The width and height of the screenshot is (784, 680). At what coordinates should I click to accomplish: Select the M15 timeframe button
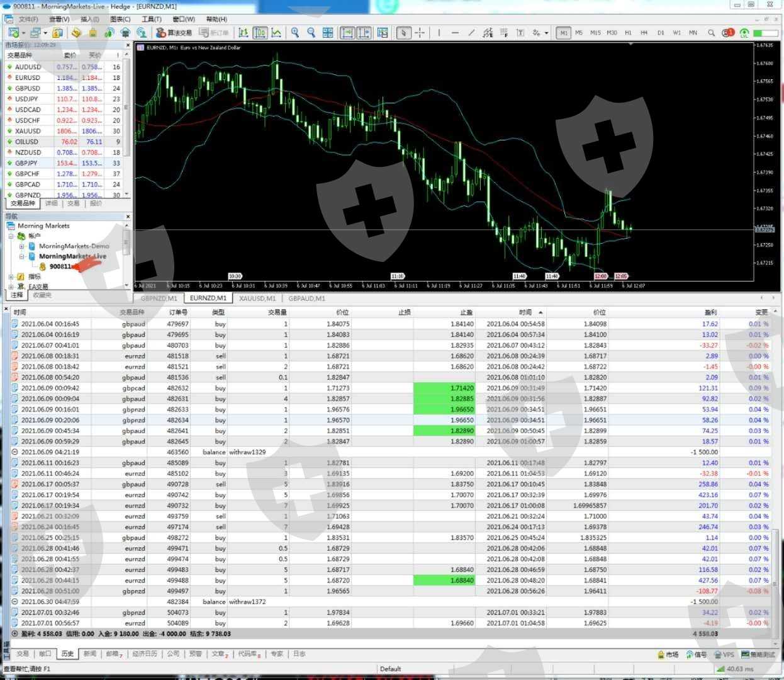pyautogui.click(x=595, y=33)
